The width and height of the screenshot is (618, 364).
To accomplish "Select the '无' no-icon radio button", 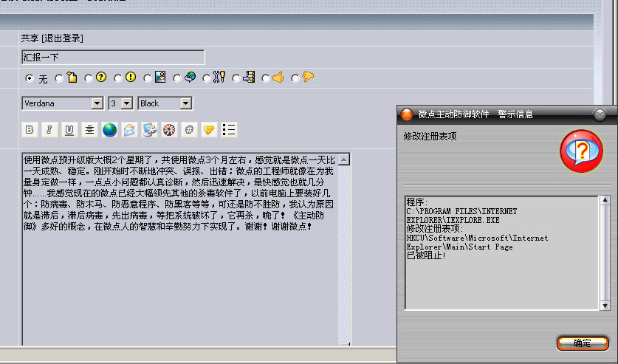I will [x=29, y=78].
